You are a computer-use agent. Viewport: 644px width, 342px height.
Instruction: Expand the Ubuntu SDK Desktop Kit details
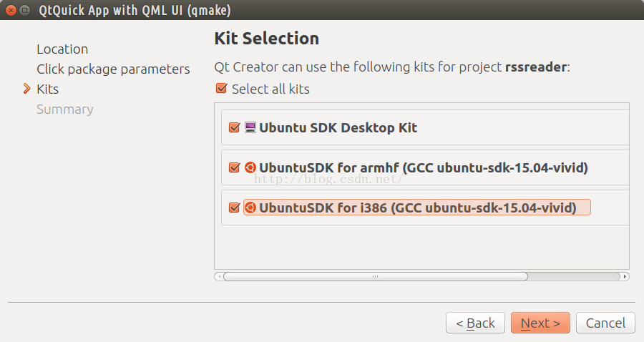[x=426, y=127]
